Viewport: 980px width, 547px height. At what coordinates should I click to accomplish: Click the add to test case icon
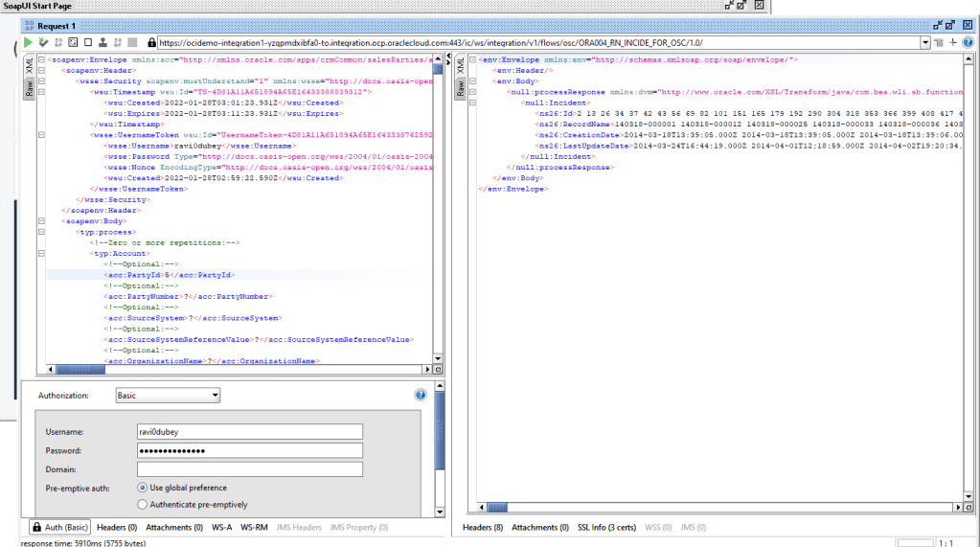[43, 42]
